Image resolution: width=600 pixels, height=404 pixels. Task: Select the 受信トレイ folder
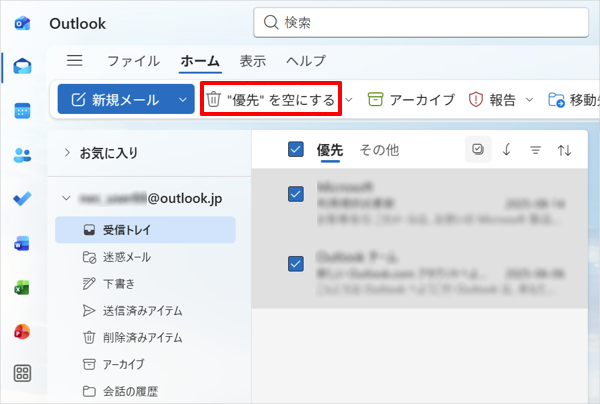145,230
